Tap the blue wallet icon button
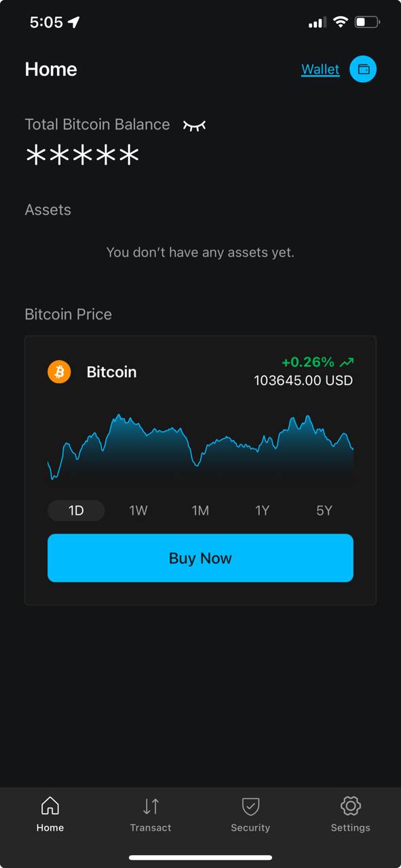The width and height of the screenshot is (401, 868). pos(363,69)
